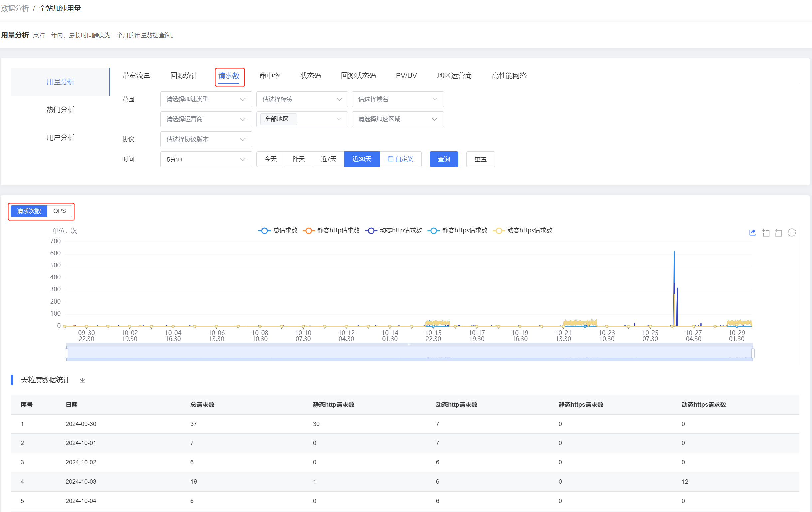Image resolution: width=812 pixels, height=512 pixels.
Task: Switch to the 请求数 tab
Action: click(229, 76)
